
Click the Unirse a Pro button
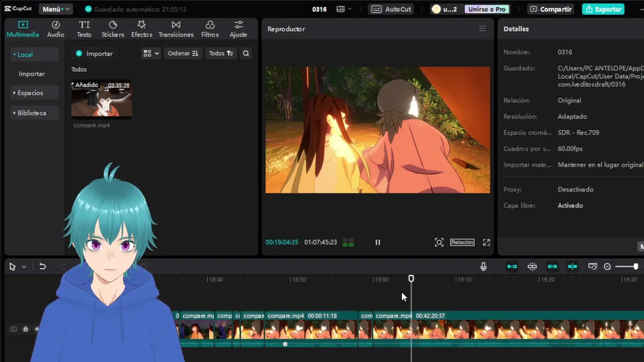coord(487,9)
